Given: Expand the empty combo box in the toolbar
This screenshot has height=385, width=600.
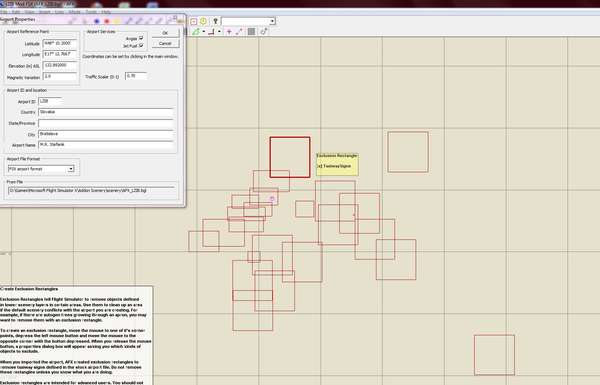Looking at the screenshot, I should tap(272, 21).
